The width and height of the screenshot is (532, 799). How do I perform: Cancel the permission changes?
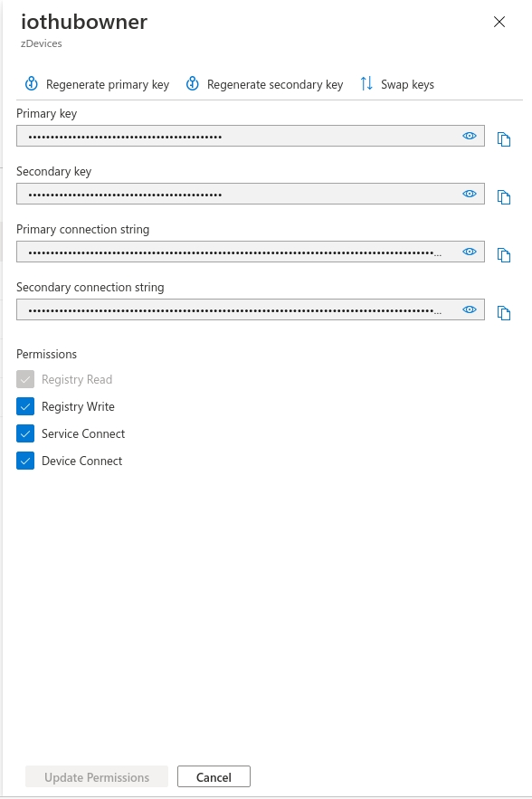(x=214, y=776)
